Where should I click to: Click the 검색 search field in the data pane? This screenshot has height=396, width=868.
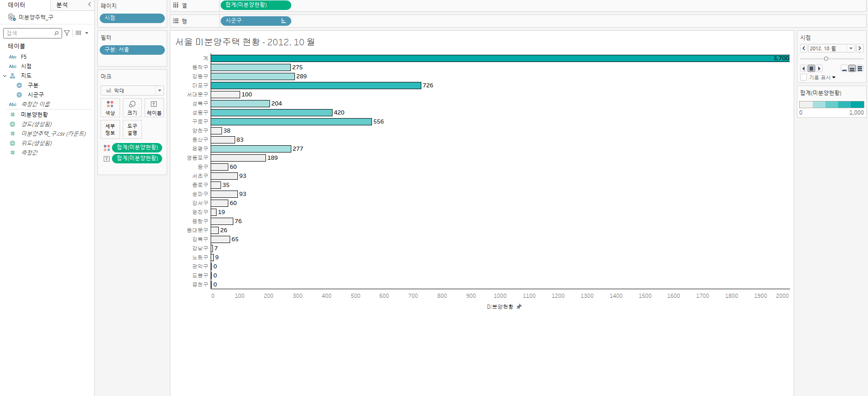point(29,33)
